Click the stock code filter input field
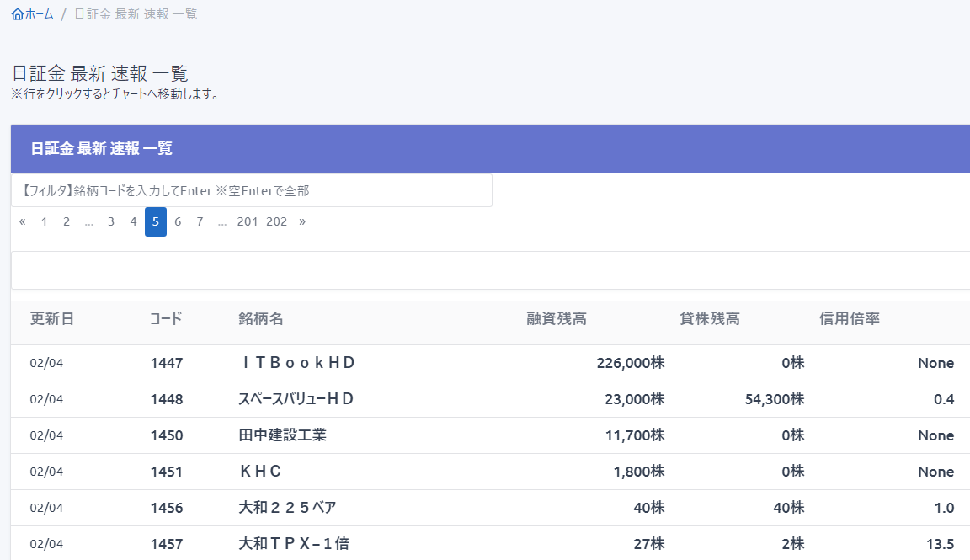970x560 pixels. [x=251, y=191]
